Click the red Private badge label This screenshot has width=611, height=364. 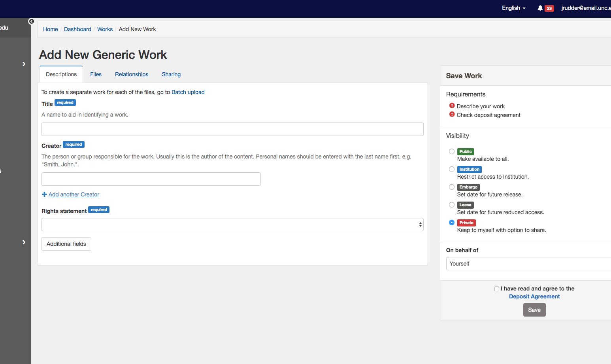click(466, 223)
